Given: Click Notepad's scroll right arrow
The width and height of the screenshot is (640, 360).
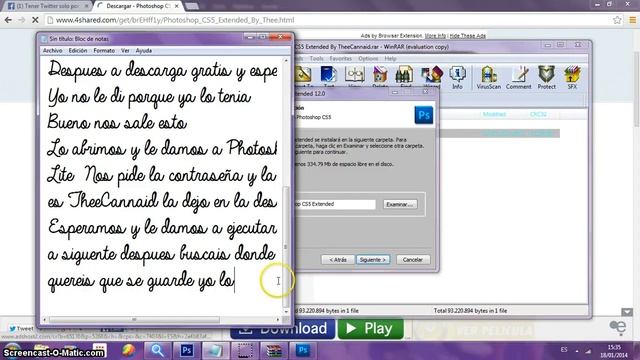Looking at the screenshot, I should pos(278,320).
